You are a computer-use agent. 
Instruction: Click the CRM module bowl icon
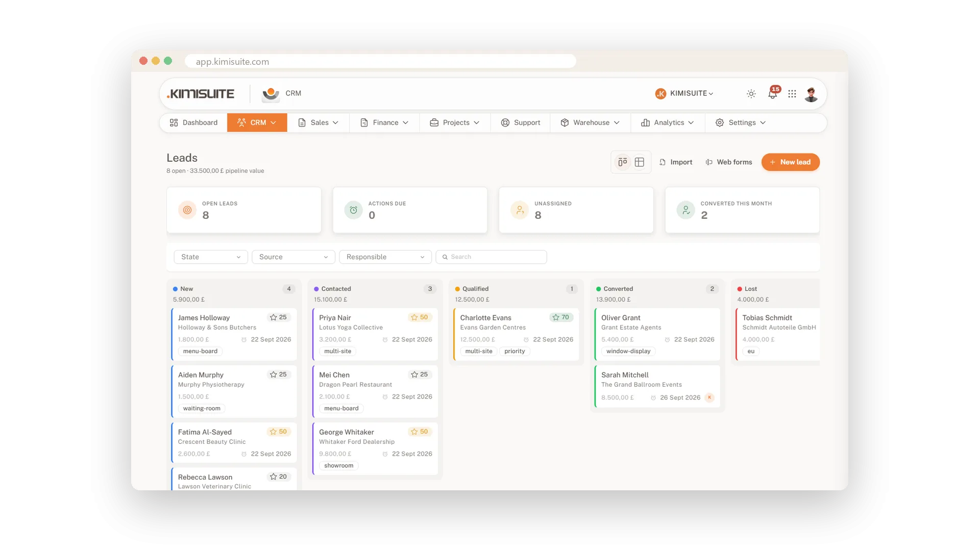coord(271,94)
